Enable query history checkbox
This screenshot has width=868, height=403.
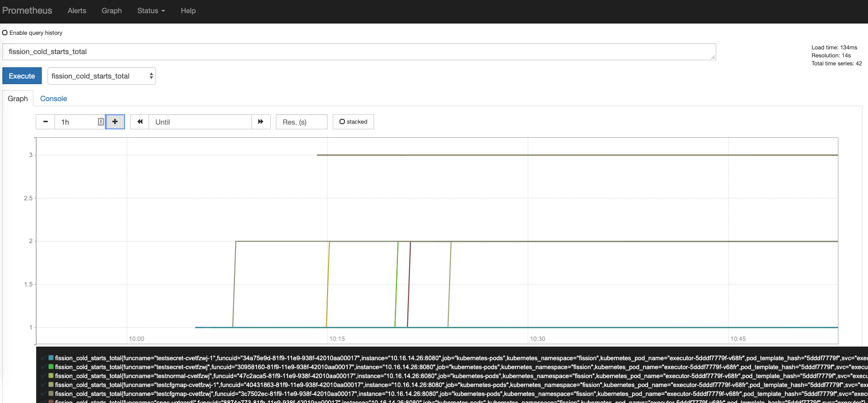(5, 33)
